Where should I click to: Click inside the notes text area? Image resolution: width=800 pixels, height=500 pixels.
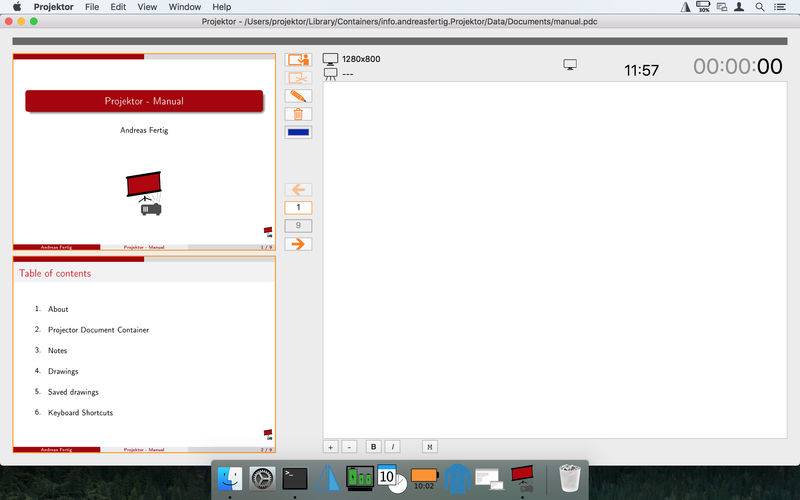555,260
